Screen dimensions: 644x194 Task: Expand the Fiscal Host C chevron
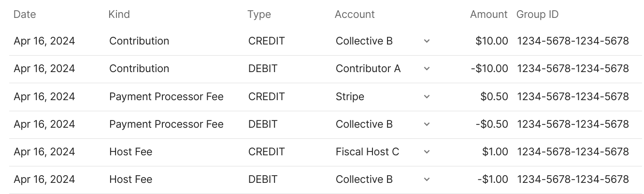pos(427,152)
